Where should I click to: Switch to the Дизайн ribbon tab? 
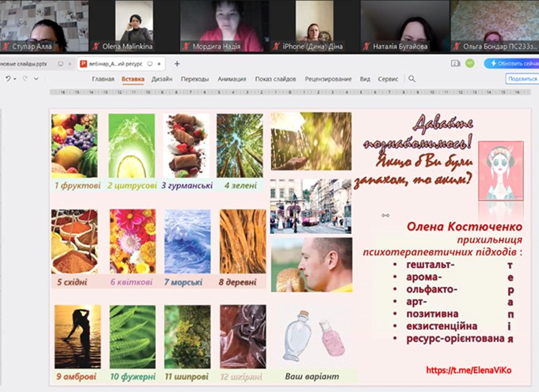pyautogui.click(x=162, y=79)
